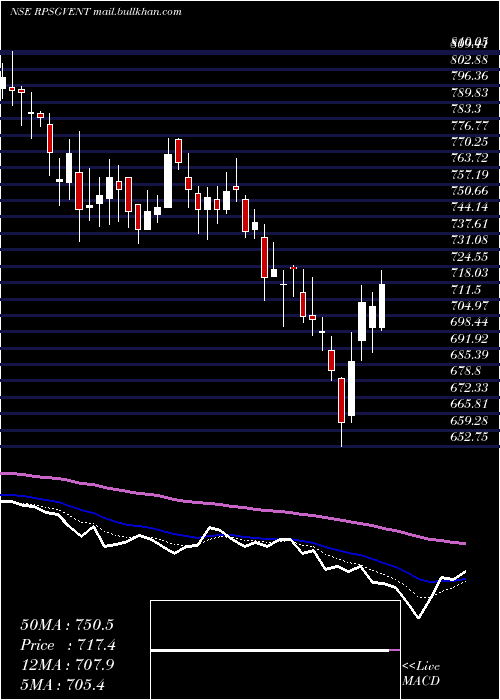
Task: Select the 789.83 price axis label
Action: tap(469, 92)
